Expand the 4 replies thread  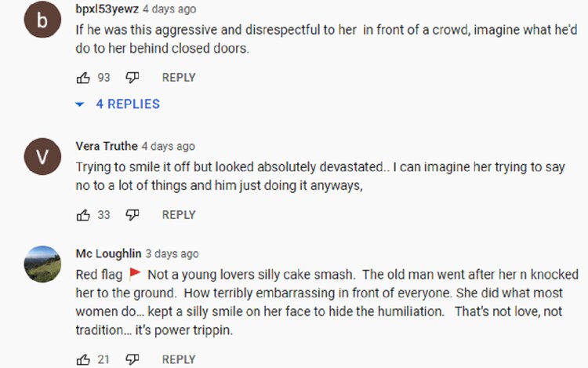click(x=127, y=104)
